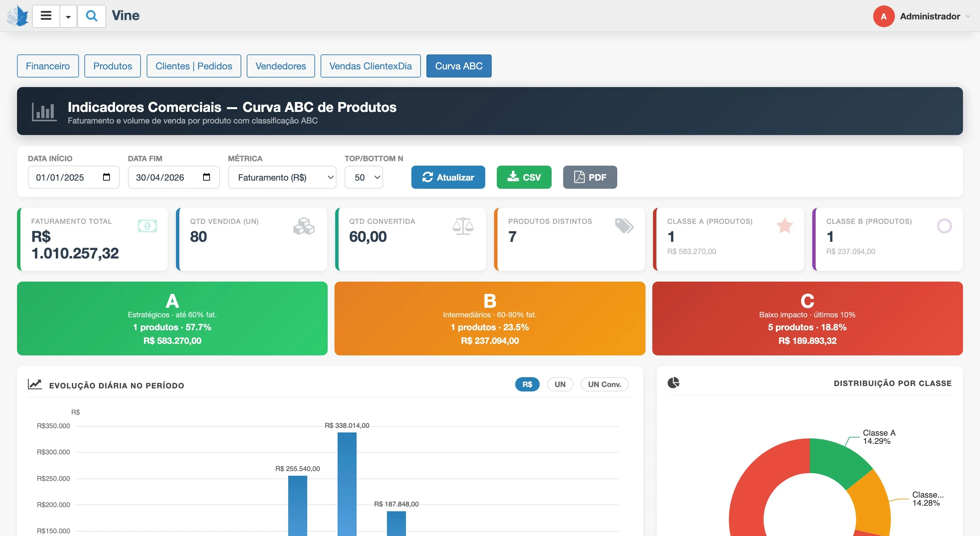Export report with PDF button
Image resolution: width=980 pixels, height=536 pixels.
tap(590, 177)
